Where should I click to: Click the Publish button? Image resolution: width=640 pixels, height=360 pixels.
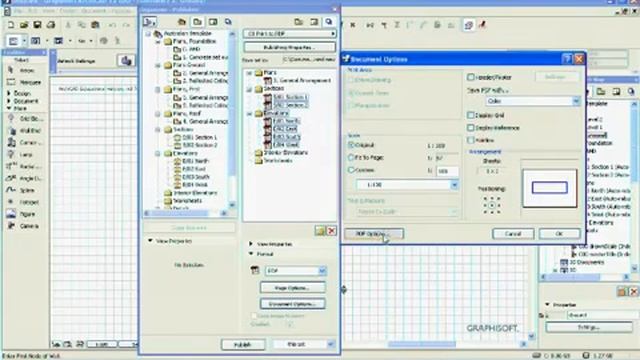(243, 344)
